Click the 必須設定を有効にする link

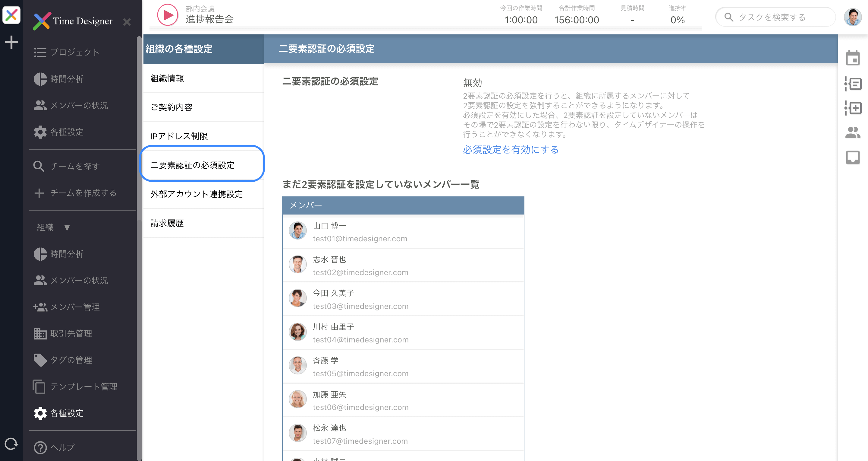(x=511, y=150)
